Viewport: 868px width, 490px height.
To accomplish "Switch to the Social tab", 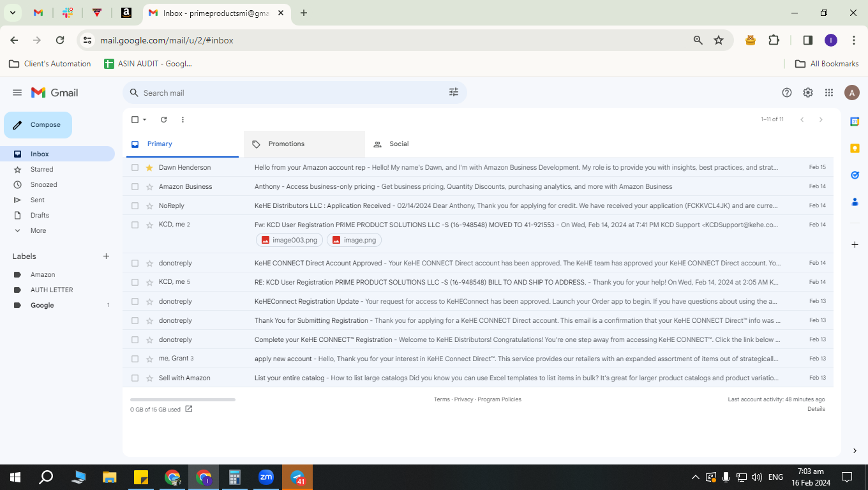I will (426, 144).
